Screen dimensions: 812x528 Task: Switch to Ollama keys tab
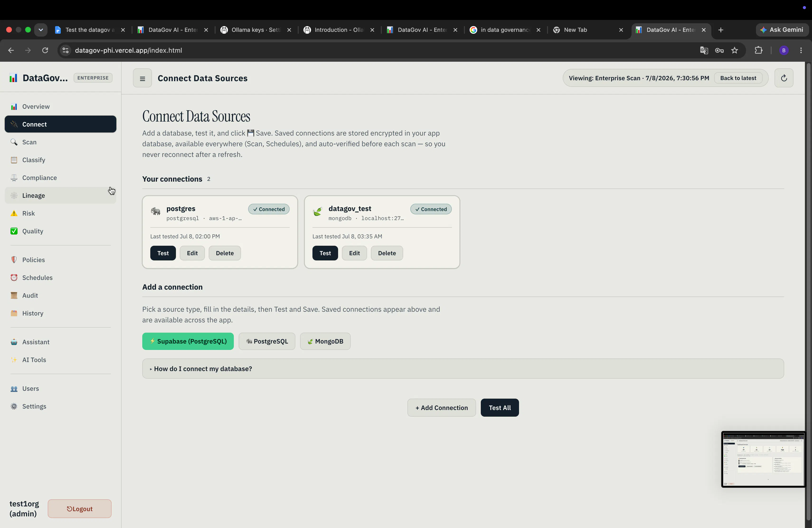[x=255, y=30]
